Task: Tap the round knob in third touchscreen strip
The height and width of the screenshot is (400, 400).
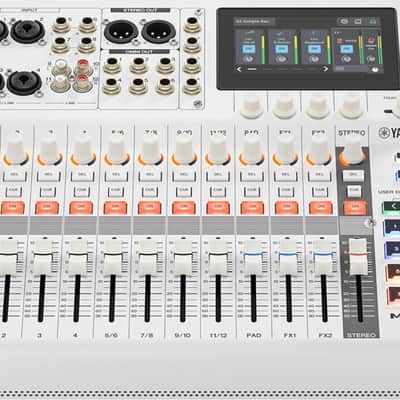Action: tap(313, 59)
